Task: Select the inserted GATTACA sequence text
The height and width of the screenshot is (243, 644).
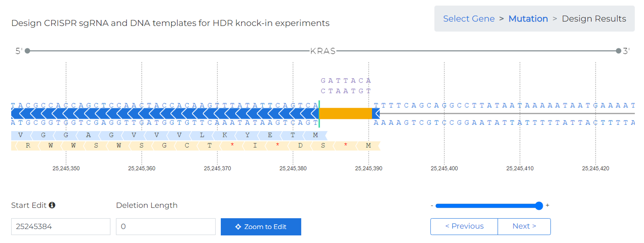Action: point(346,81)
